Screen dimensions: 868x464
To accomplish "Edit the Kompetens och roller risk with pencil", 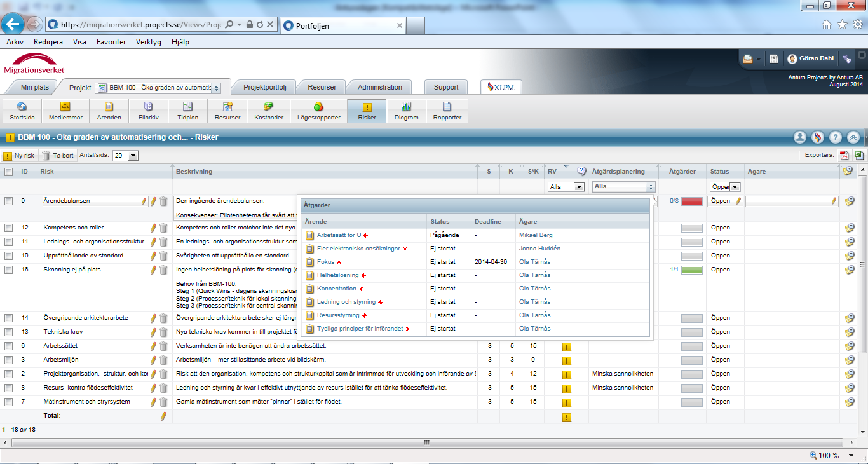I will [x=153, y=228].
